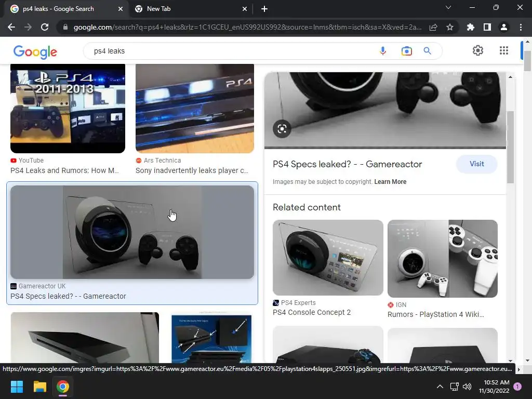The width and height of the screenshot is (532, 399).
Task: Open Chrome side panel icon
Action: point(487,27)
